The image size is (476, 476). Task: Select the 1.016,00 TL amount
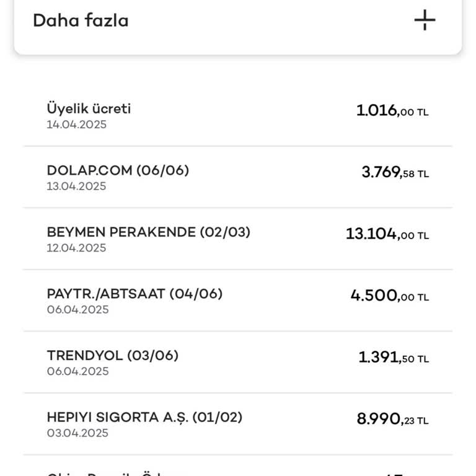pyautogui.click(x=392, y=112)
